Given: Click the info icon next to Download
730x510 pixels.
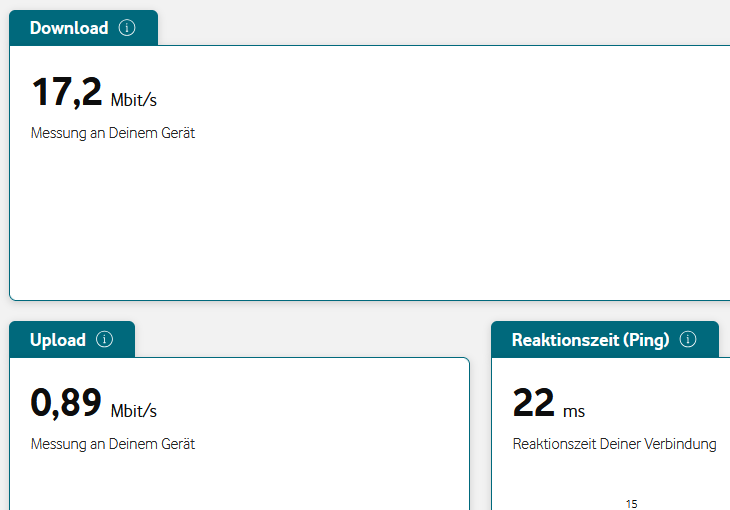Looking at the screenshot, I should pyautogui.click(x=127, y=28).
